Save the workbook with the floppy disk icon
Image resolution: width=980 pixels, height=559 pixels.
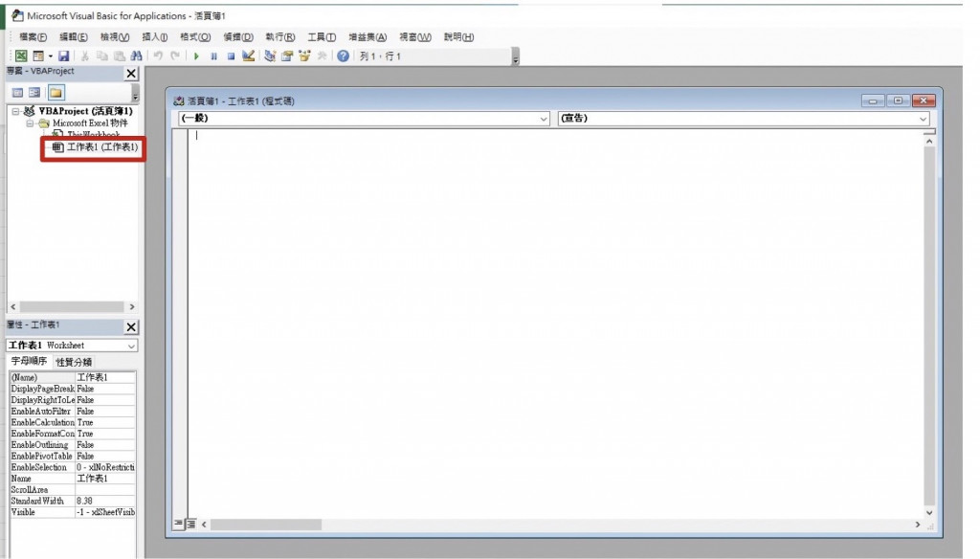tap(64, 56)
